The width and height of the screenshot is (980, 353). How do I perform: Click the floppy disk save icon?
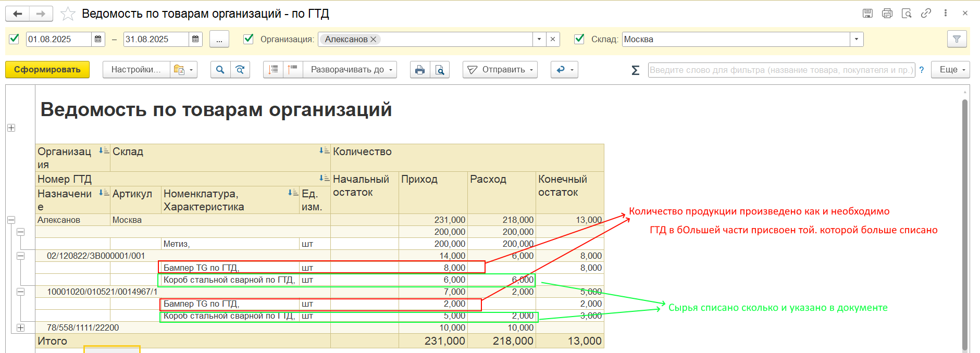pyautogui.click(x=867, y=14)
